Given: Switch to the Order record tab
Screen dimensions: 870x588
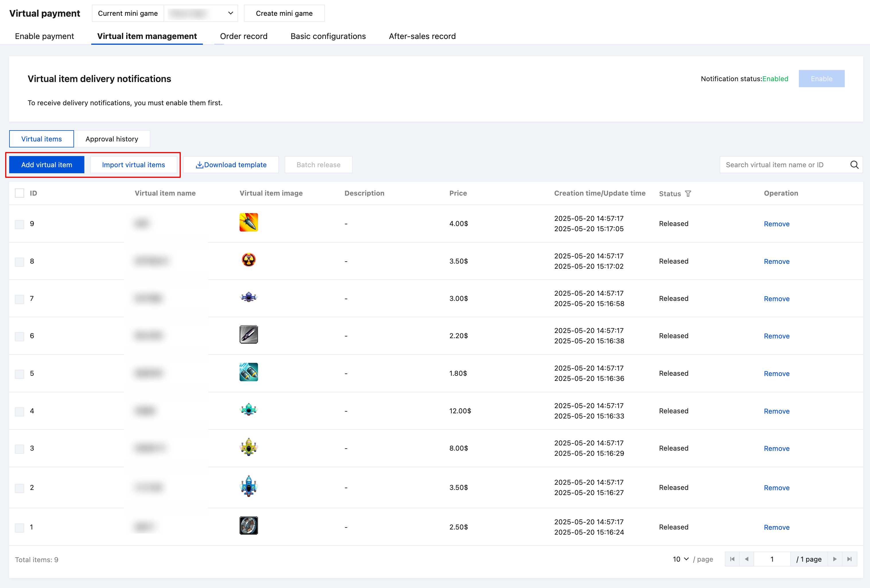Looking at the screenshot, I should 243,36.
